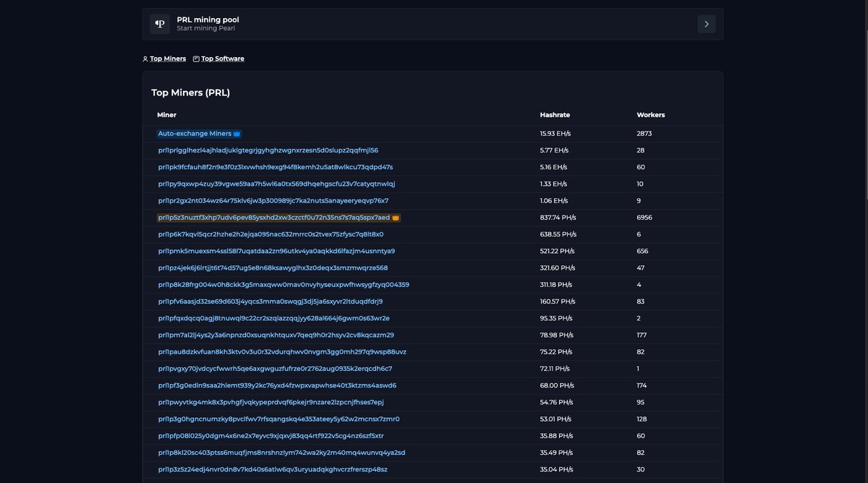Click the 6956 workers count
The height and width of the screenshot is (483, 868).
coord(644,217)
